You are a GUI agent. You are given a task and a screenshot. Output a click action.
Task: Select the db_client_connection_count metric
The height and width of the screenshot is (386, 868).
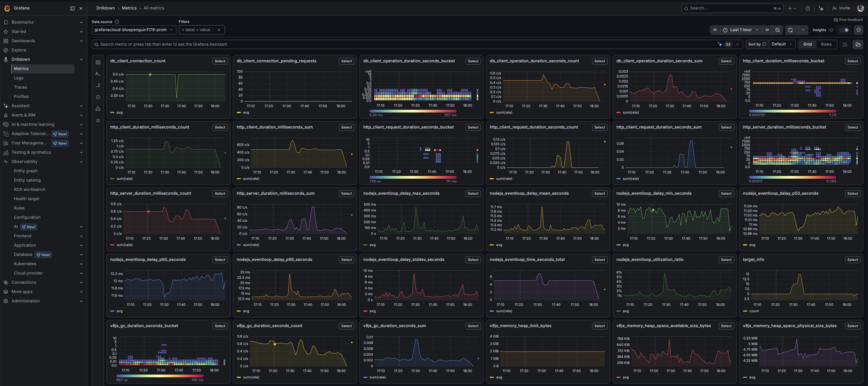coord(220,61)
